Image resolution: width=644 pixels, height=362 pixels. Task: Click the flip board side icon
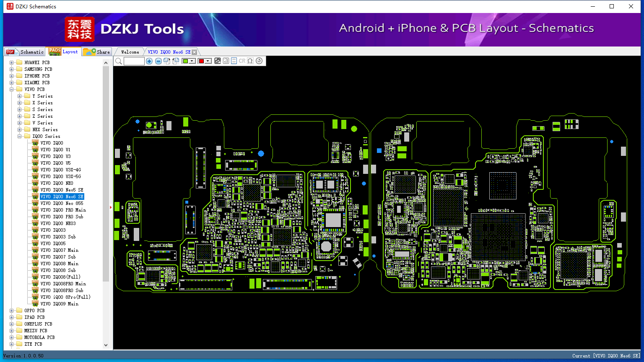coord(167,61)
